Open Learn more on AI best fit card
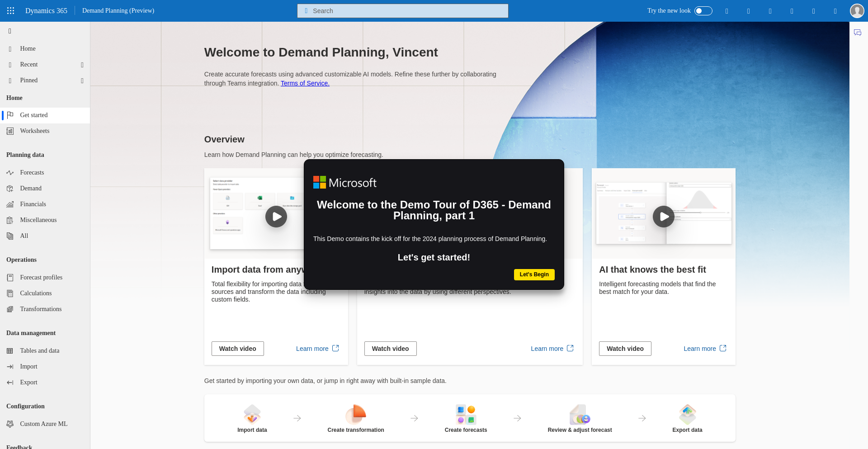The width and height of the screenshot is (868, 449). pos(705,349)
